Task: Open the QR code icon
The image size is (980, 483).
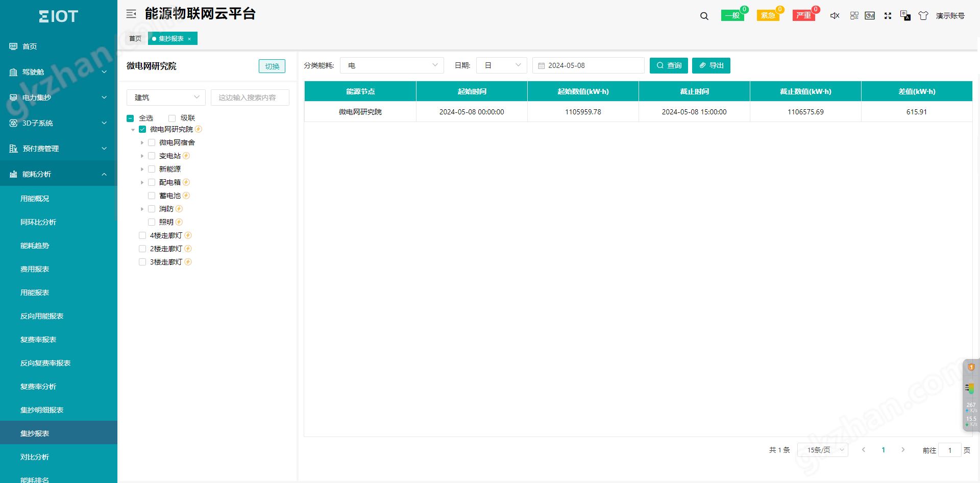Action: click(854, 16)
